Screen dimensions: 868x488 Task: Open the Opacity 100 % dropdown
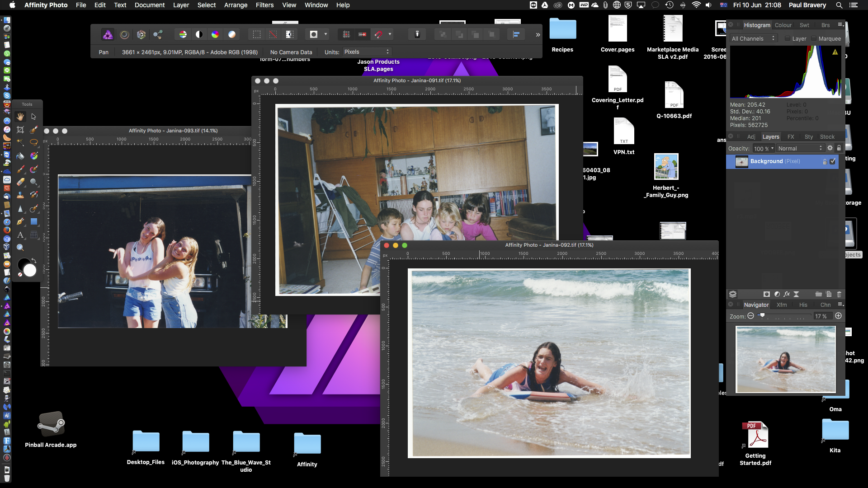tap(764, 149)
